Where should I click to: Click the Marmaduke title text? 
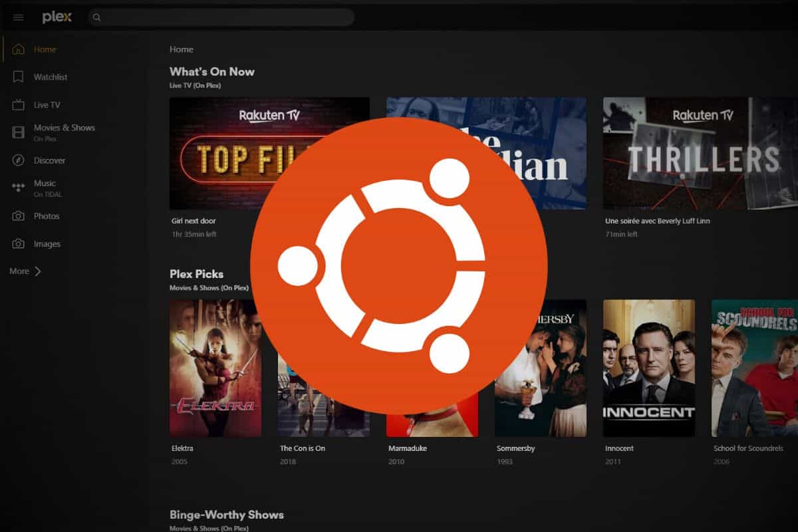407,448
